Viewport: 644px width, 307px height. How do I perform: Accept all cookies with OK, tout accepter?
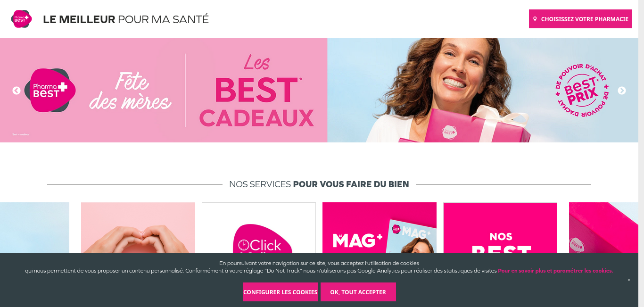click(358, 292)
